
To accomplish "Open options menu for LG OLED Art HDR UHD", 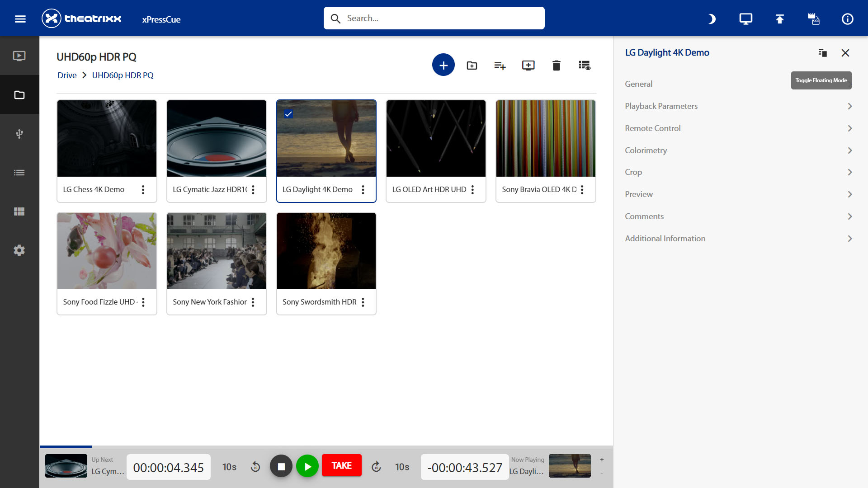I will (x=472, y=190).
